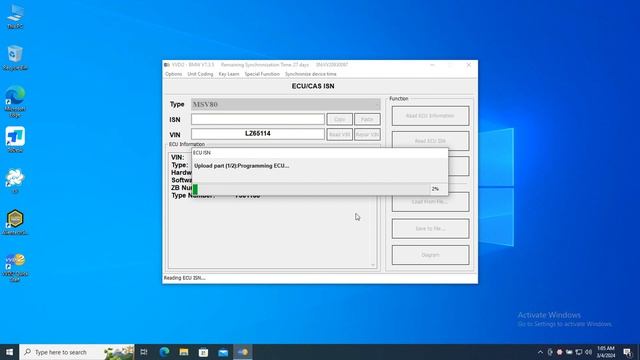
Task: Click the Read ECU ISN button
Action: pyautogui.click(x=431, y=140)
